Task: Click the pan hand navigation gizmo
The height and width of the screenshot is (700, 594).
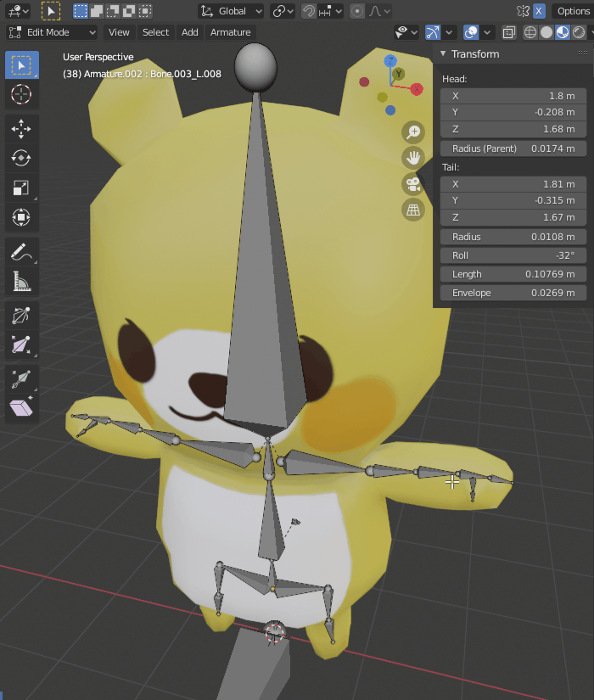Action: pos(413,158)
